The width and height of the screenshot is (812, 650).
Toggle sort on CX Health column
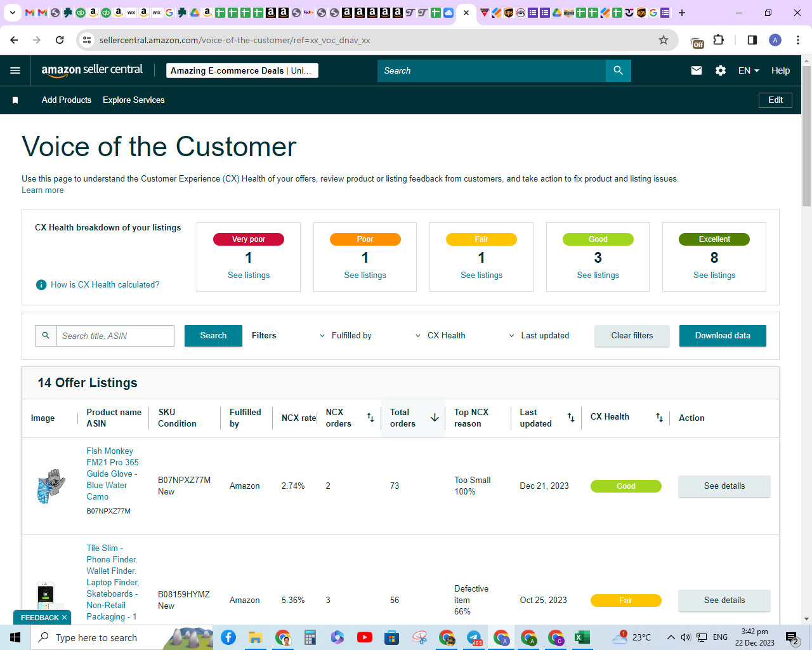[x=659, y=418]
